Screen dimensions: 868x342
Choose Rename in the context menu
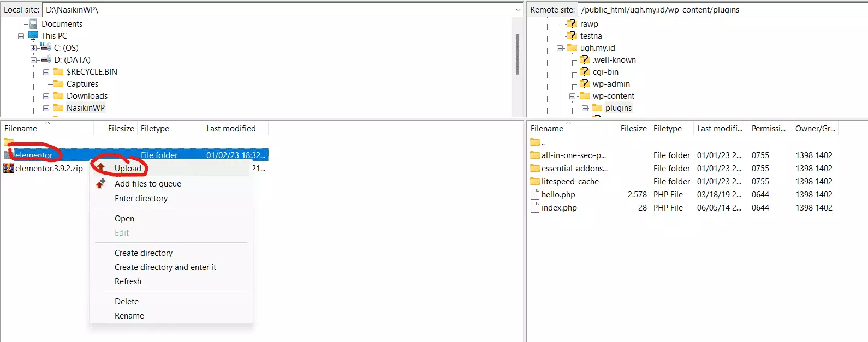point(129,316)
